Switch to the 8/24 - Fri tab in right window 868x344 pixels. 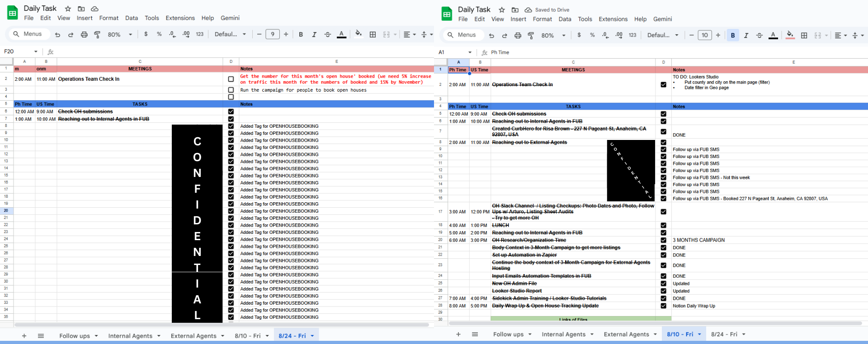[724, 334]
